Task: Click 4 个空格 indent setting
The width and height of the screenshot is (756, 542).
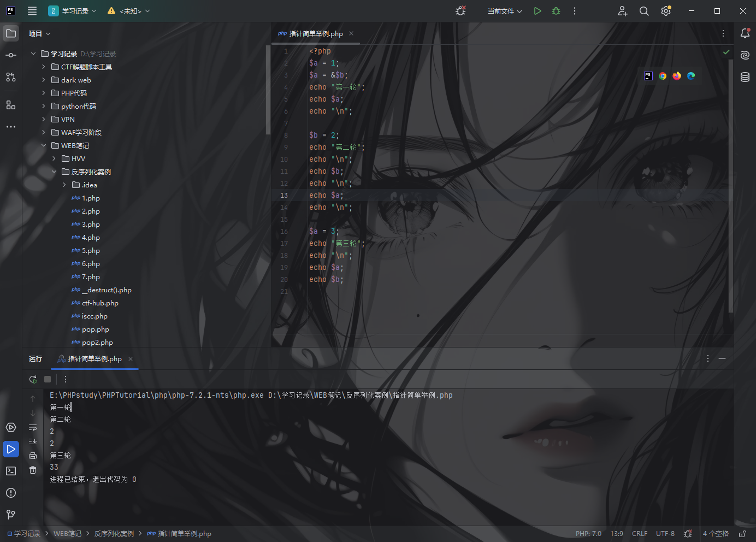Action: tap(716, 534)
